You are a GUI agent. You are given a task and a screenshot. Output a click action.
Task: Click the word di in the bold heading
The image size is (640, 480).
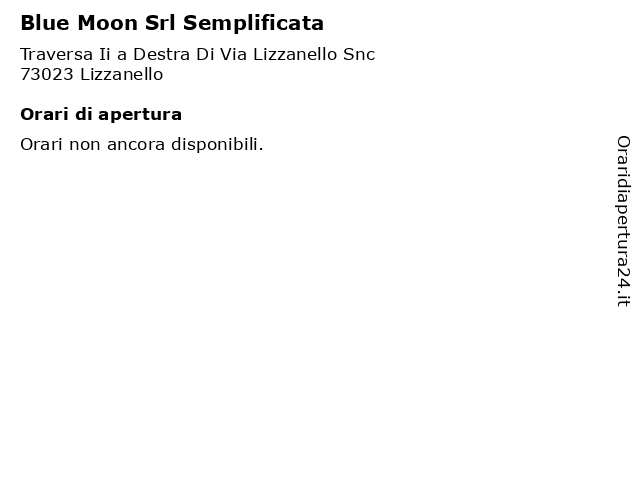pos(83,114)
